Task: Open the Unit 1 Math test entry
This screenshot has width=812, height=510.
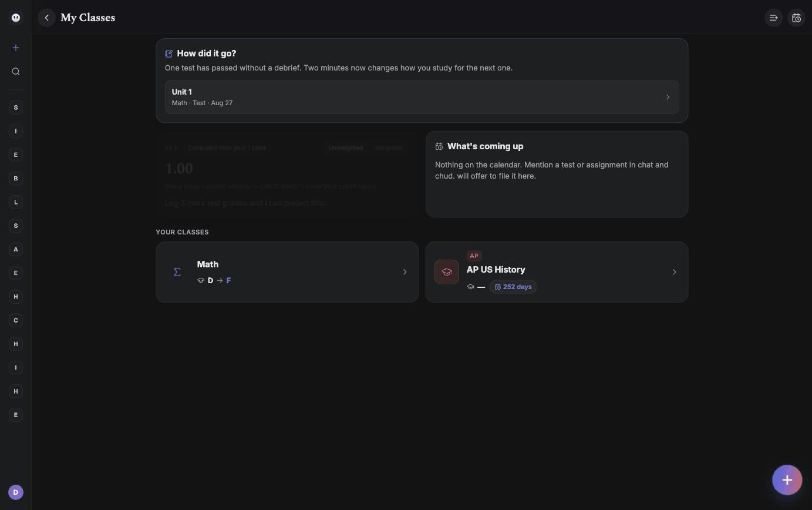Action: (422, 97)
